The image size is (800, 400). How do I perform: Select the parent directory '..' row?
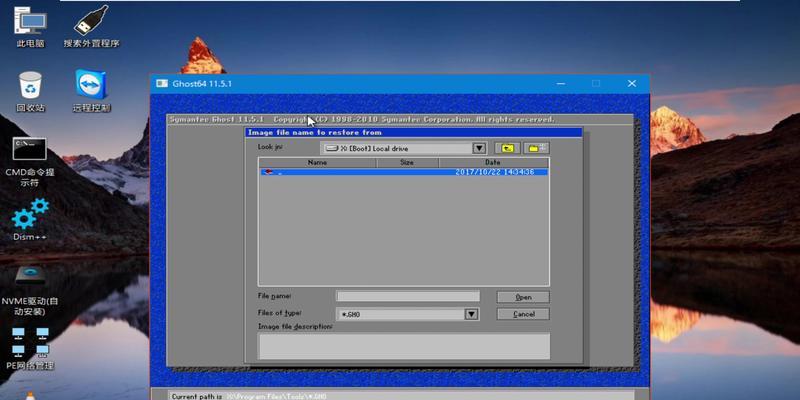click(404, 172)
